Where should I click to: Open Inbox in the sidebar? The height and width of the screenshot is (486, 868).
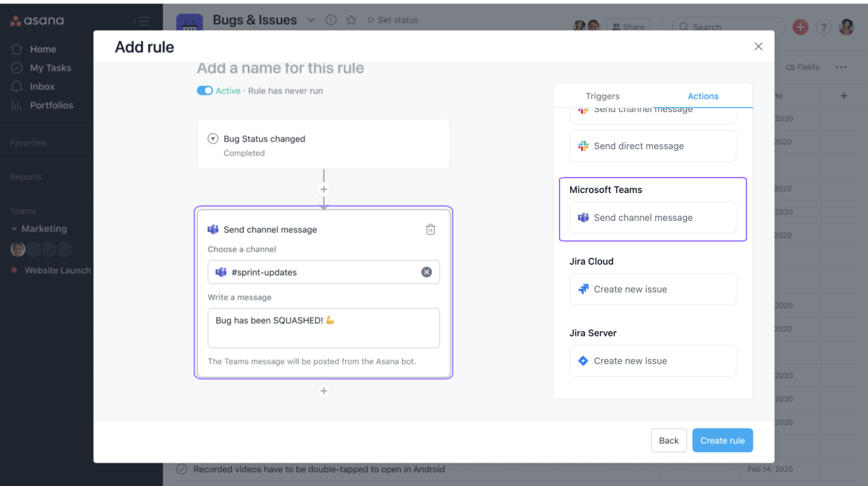[x=33, y=86]
